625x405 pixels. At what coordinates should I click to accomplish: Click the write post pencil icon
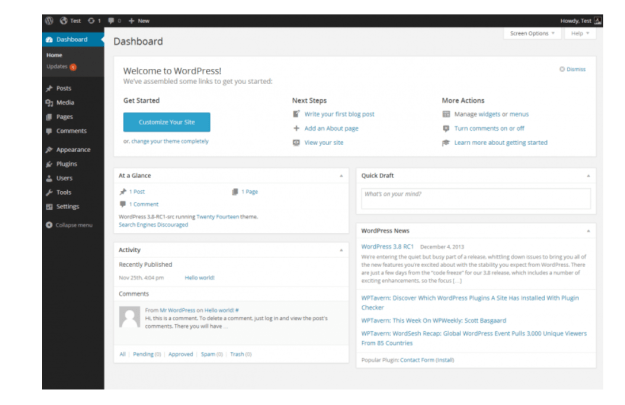tap(296, 114)
